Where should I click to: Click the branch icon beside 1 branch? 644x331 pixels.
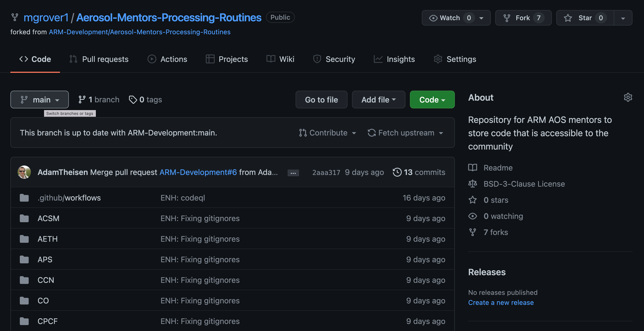(82, 100)
